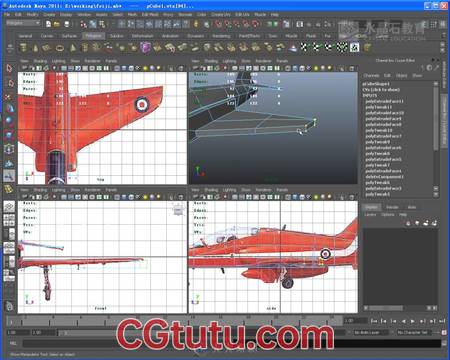
Task: Click the purple cube shelf icon
Action: click(145, 47)
